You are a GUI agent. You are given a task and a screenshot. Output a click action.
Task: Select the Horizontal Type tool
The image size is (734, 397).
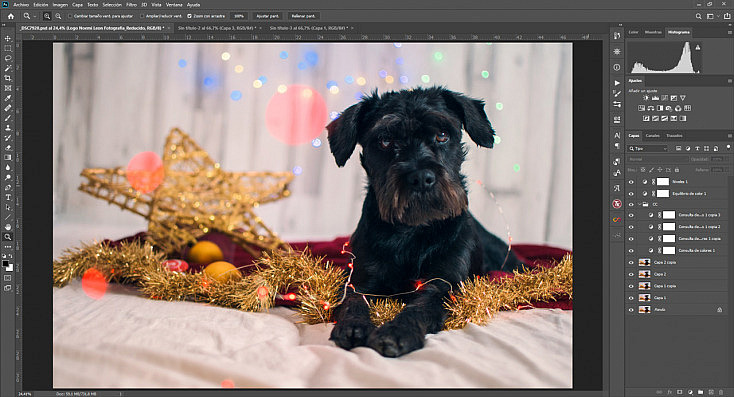(x=8, y=197)
